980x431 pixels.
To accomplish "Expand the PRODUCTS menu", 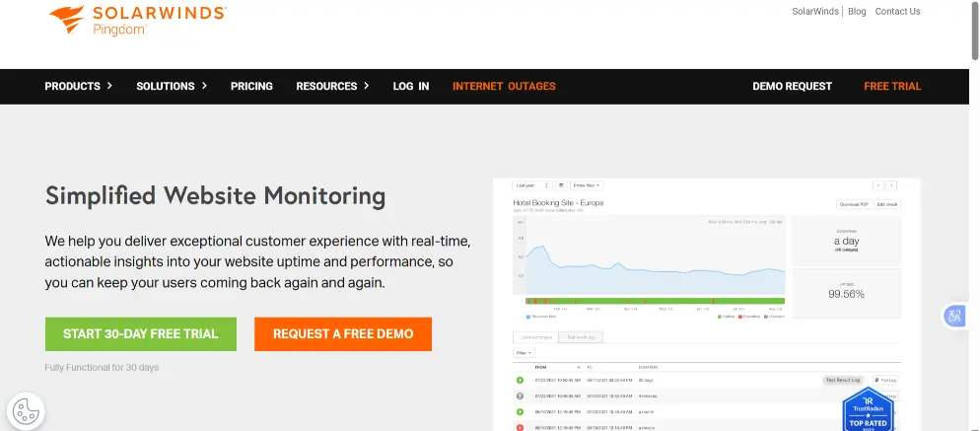I will [78, 87].
